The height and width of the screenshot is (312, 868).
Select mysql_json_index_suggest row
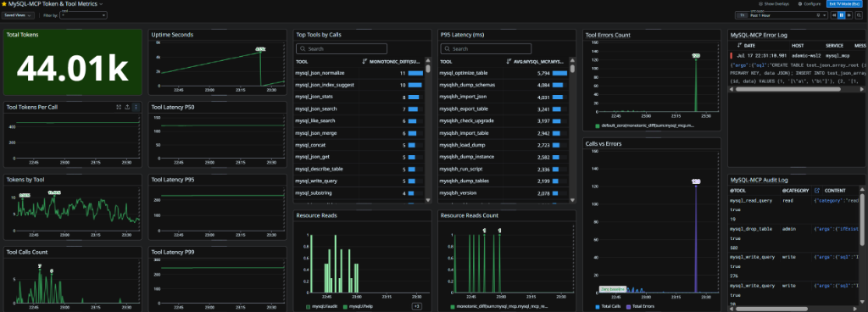click(359, 85)
